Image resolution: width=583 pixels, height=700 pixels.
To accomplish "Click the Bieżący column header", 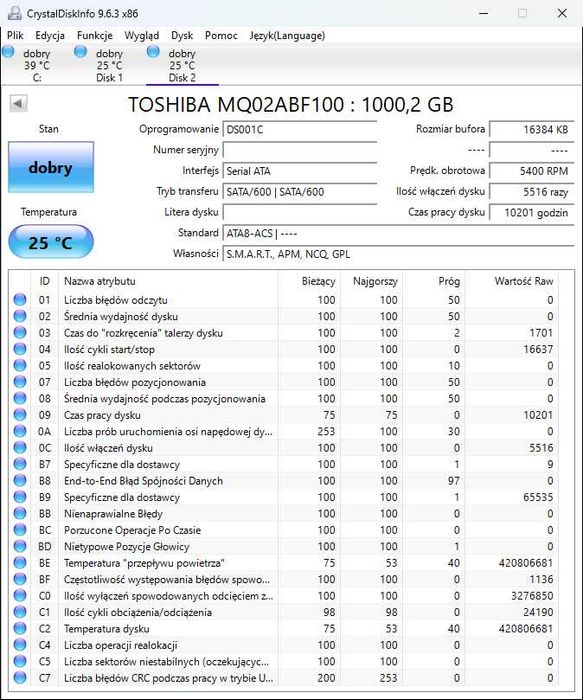I will pyautogui.click(x=308, y=281).
